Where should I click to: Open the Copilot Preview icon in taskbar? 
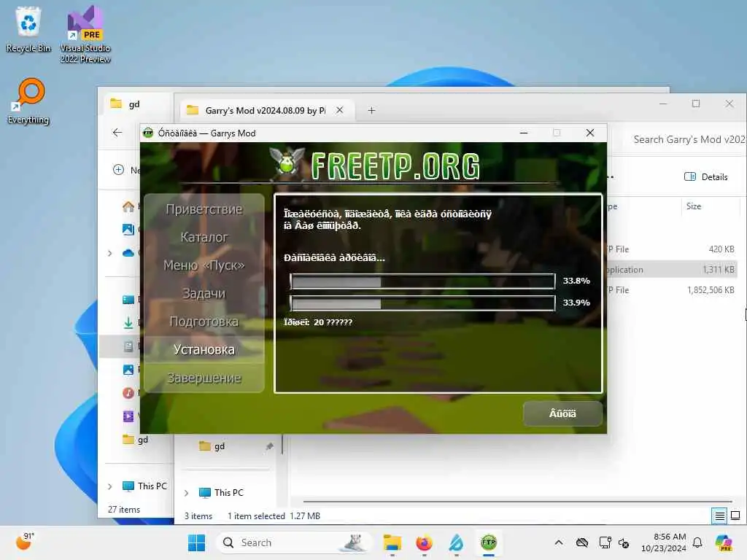point(724,542)
